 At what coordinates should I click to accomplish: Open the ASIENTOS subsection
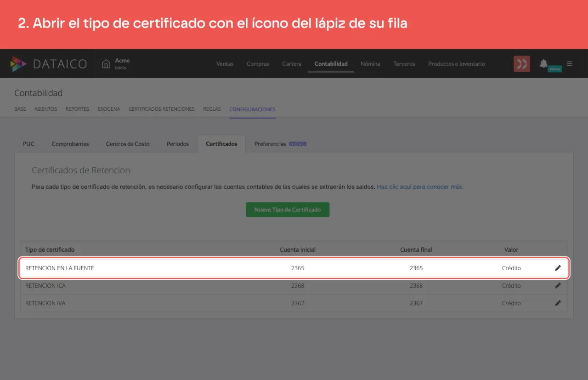pyautogui.click(x=46, y=109)
